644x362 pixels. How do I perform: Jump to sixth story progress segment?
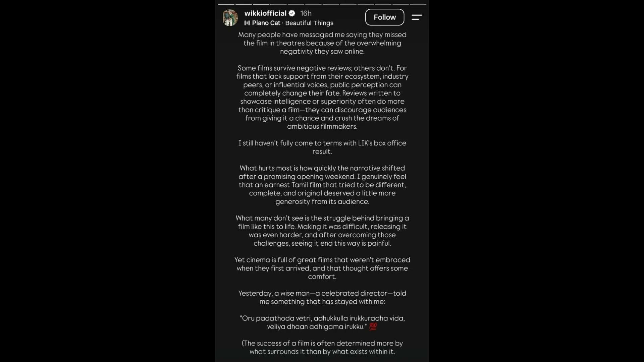pyautogui.click(x=313, y=4)
